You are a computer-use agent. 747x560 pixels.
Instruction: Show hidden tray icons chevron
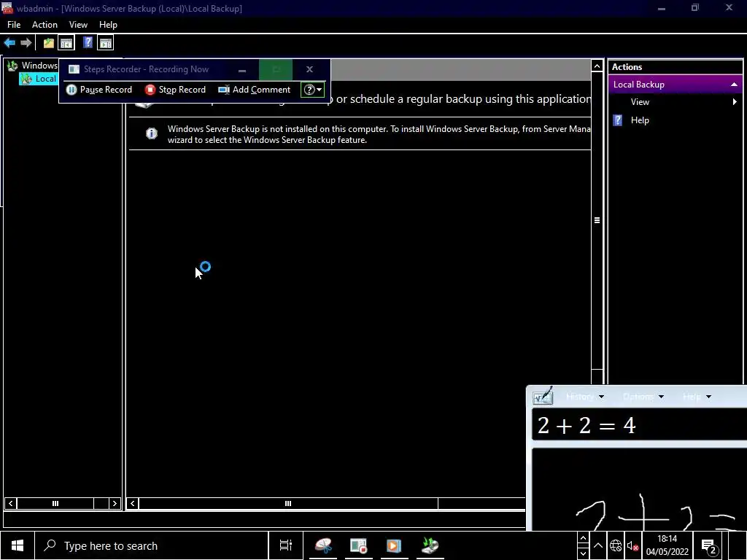point(598,545)
